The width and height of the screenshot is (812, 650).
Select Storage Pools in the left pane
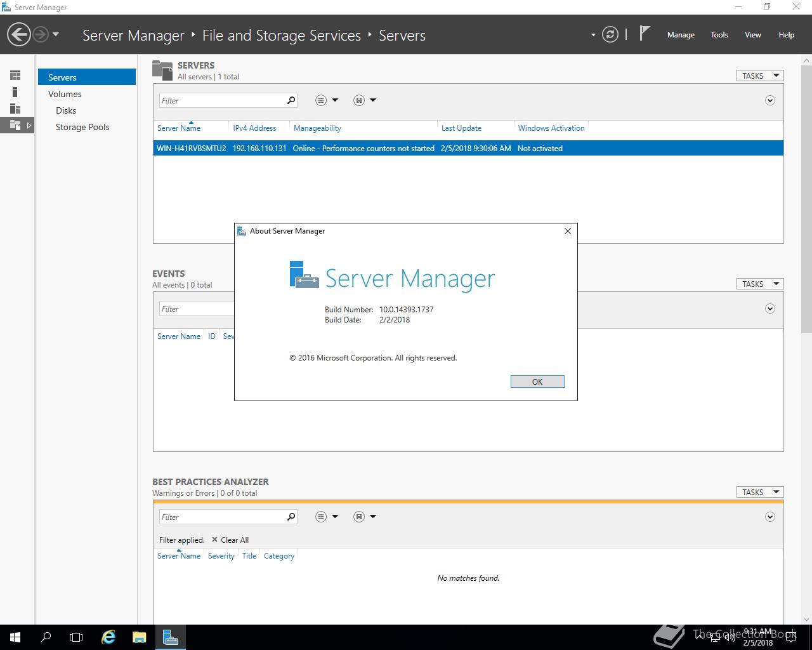(82, 127)
